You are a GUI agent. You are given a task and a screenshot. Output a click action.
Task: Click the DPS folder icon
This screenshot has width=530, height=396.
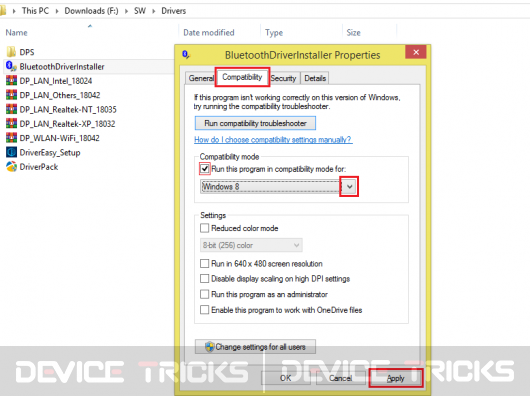[11, 52]
